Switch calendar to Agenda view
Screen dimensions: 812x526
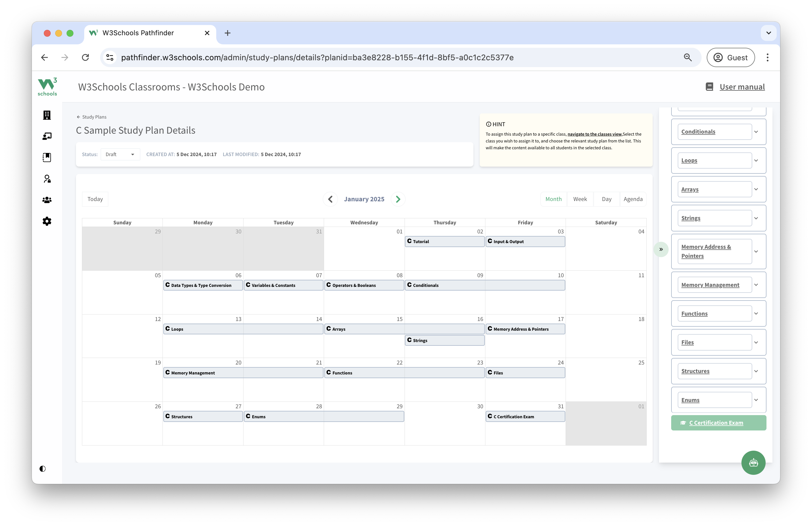click(632, 199)
